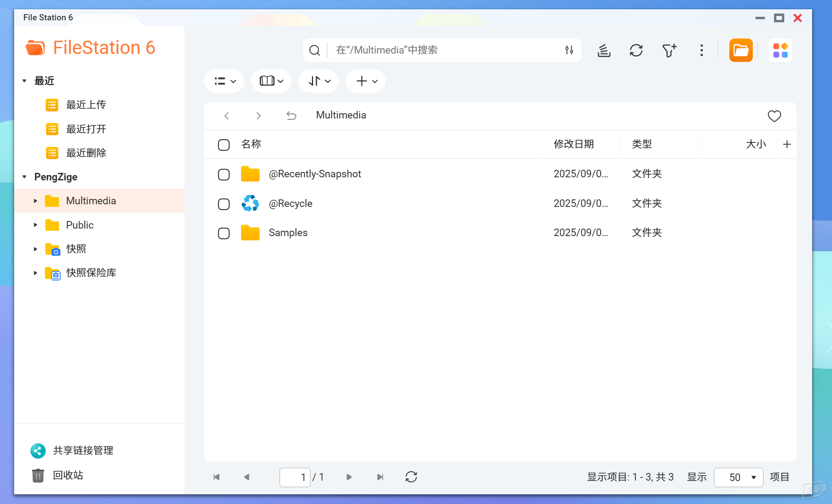Open the list view mode dropdown
Viewport: 832px width, 504px height.
225,81
